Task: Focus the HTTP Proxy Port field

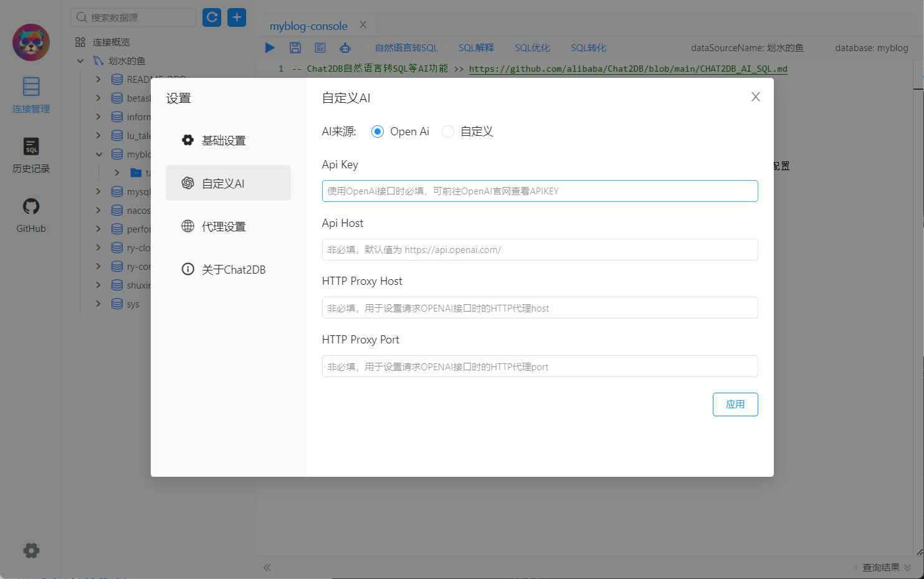Action: click(540, 366)
